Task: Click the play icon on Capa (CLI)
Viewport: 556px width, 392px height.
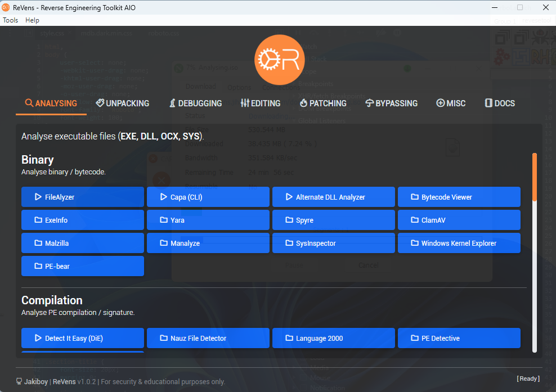Action: pos(163,197)
